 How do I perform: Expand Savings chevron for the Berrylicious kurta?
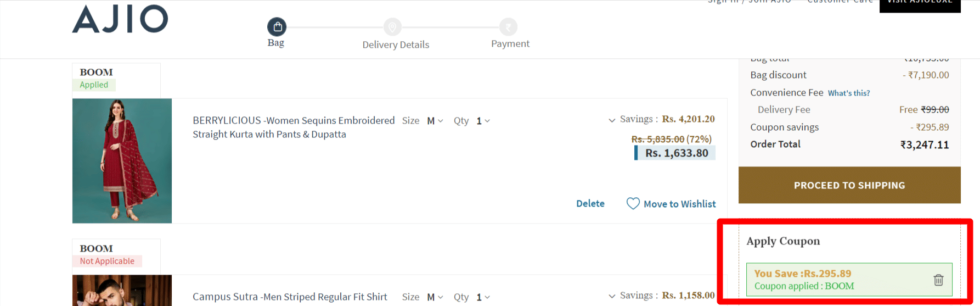pos(612,120)
